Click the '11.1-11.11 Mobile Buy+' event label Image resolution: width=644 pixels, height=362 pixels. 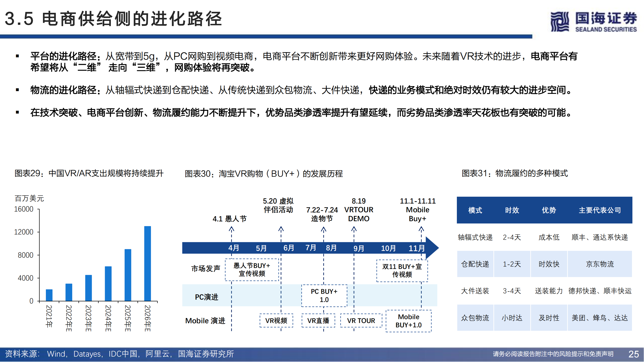(x=418, y=210)
